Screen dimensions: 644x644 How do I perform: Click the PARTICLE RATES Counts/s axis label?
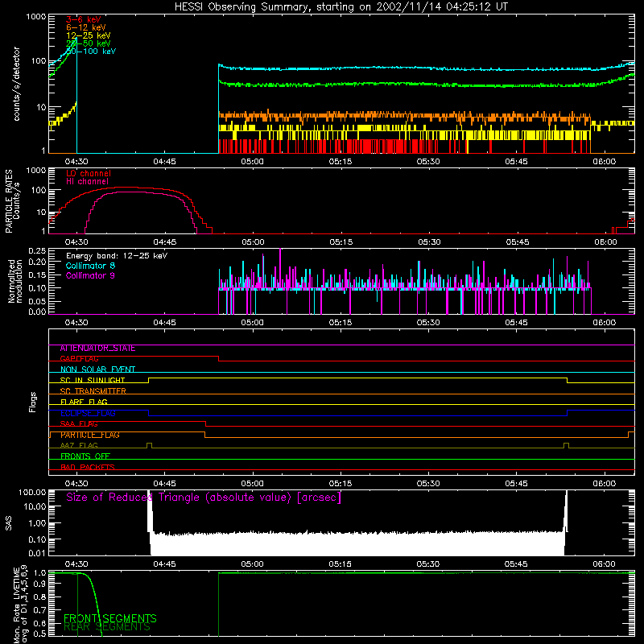(12, 200)
